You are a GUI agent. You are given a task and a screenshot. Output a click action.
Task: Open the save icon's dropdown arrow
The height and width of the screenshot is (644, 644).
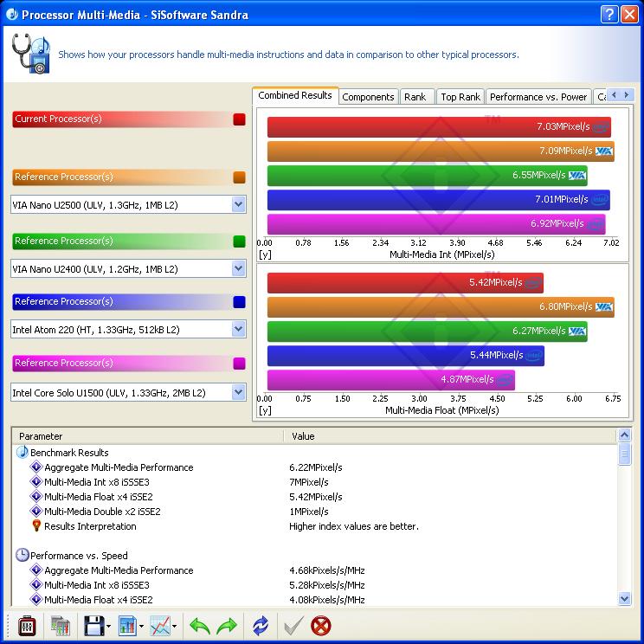(x=109, y=627)
